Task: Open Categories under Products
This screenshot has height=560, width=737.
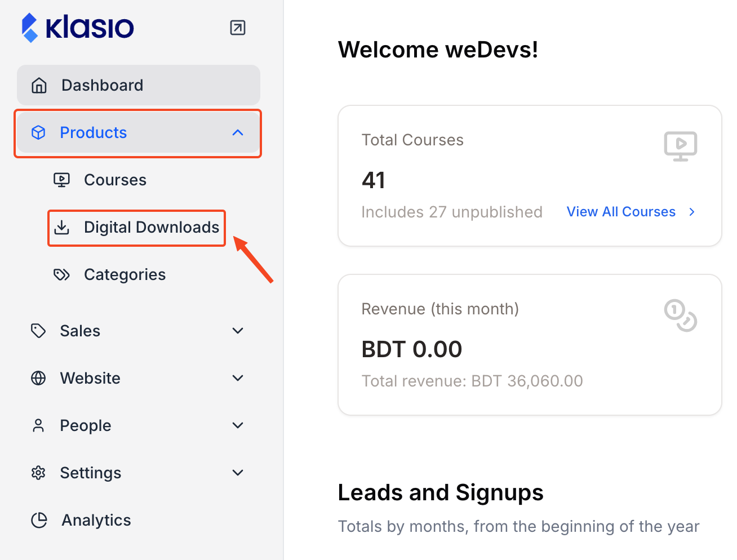Action: (125, 274)
